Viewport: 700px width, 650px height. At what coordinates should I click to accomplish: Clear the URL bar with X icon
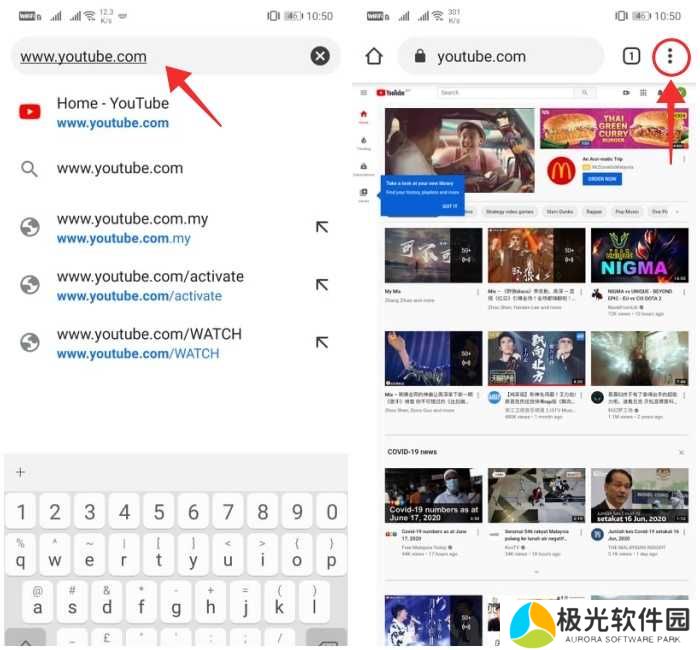(320, 56)
